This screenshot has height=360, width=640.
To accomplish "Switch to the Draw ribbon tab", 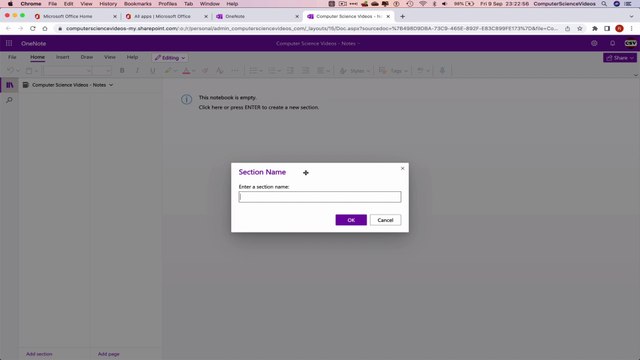I will click(x=87, y=57).
